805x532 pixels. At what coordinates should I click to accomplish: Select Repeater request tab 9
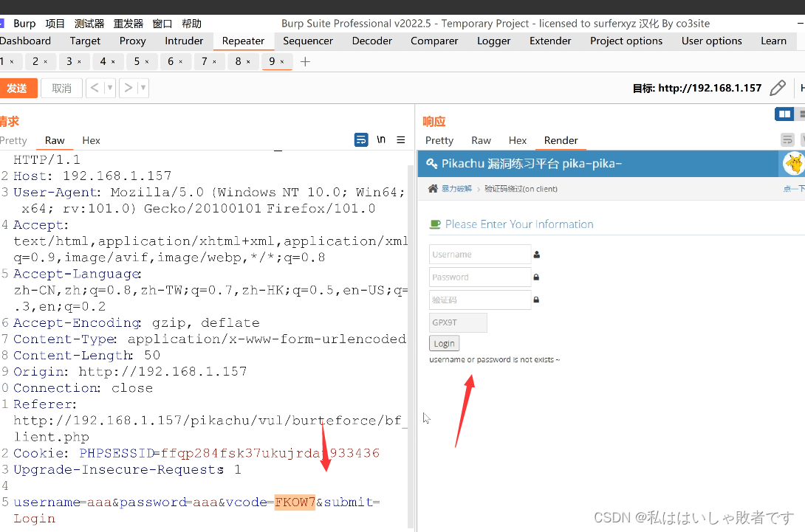pos(272,61)
